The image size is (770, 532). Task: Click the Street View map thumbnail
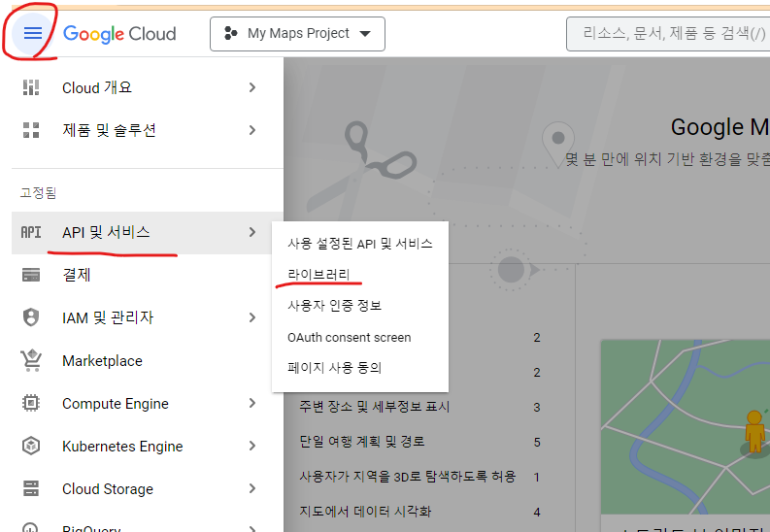(686, 426)
